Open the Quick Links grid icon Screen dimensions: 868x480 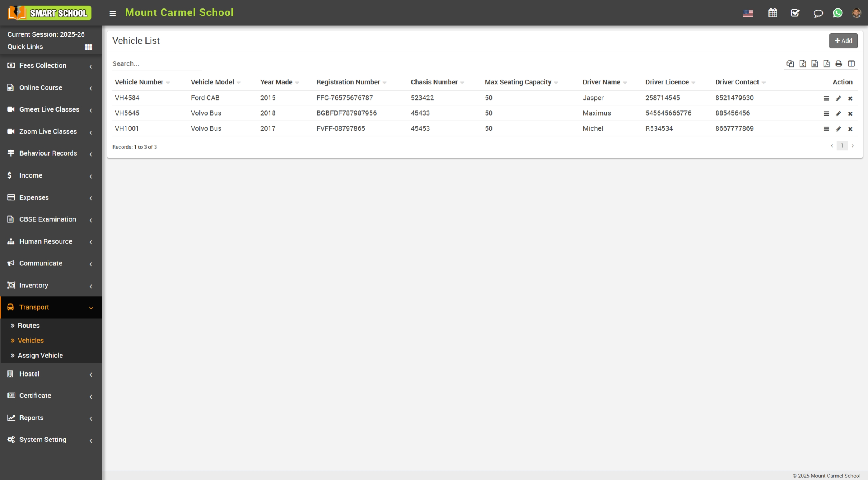(89, 47)
